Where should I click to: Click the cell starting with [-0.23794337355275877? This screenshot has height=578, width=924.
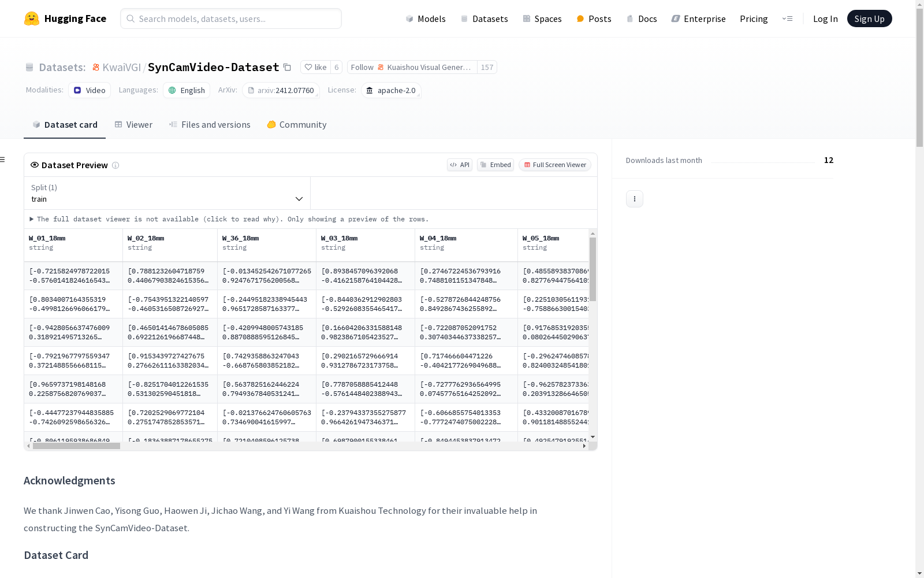[x=366, y=417]
